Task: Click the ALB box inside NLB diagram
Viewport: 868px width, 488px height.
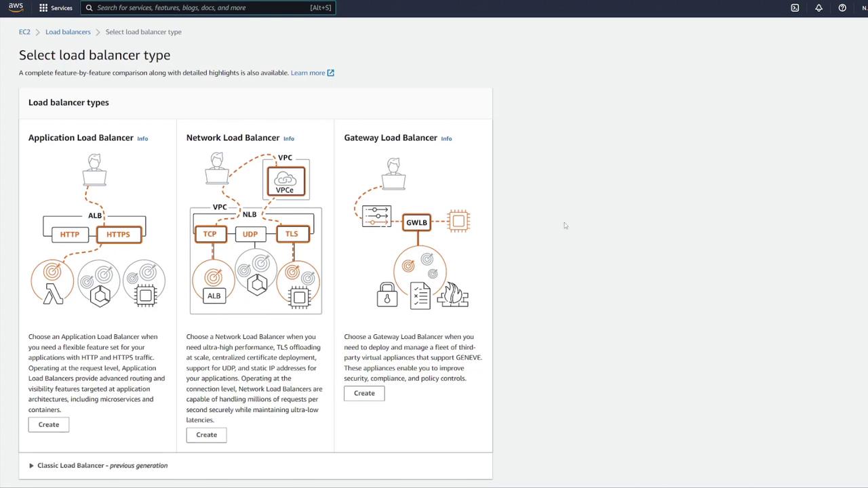Action: (x=214, y=296)
